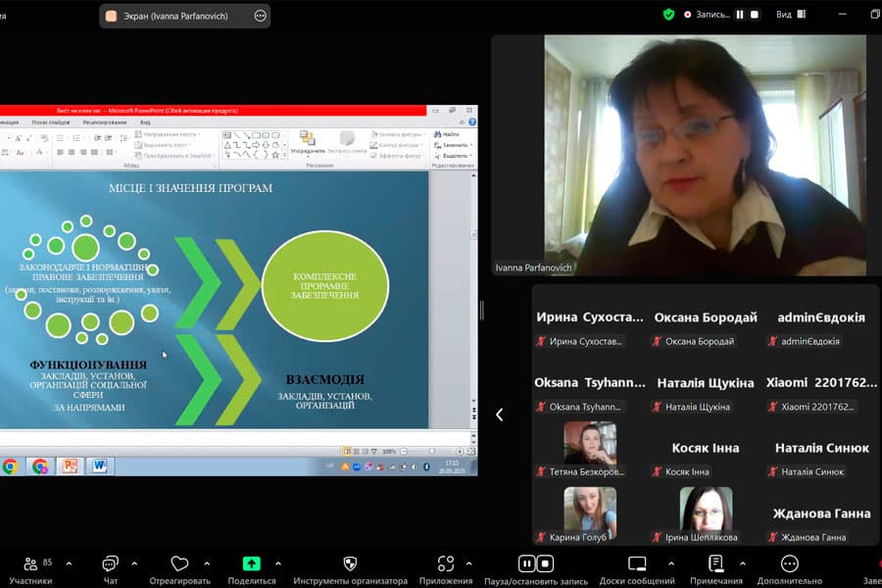Open the Чат chat panel
Viewport: 882px width, 588px height.
(x=110, y=564)
